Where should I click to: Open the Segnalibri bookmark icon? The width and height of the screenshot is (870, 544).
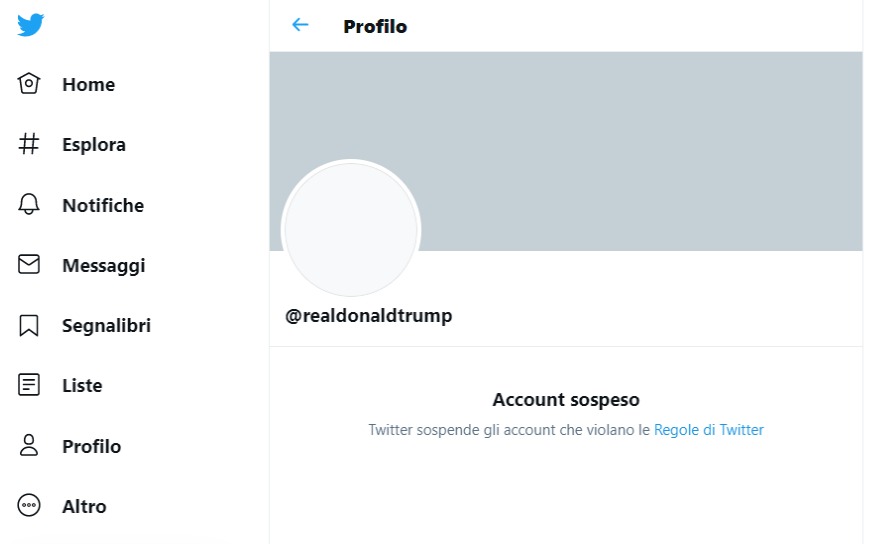click(x=29, y=325)
